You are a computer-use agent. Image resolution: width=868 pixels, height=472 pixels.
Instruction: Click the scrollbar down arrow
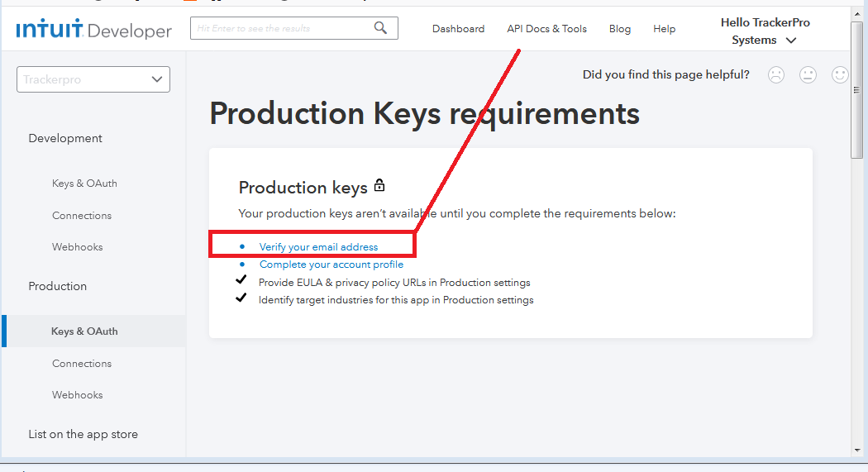click(x=856, y=451)
